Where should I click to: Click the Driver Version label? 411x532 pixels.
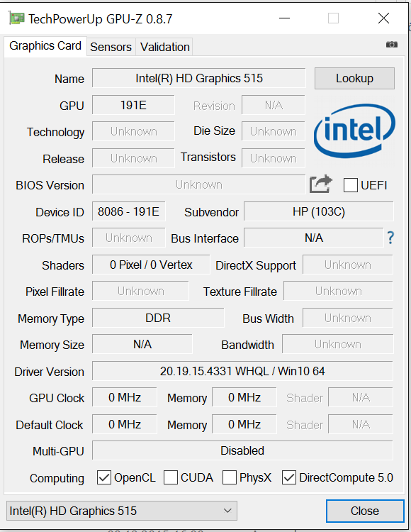[49, 372]
